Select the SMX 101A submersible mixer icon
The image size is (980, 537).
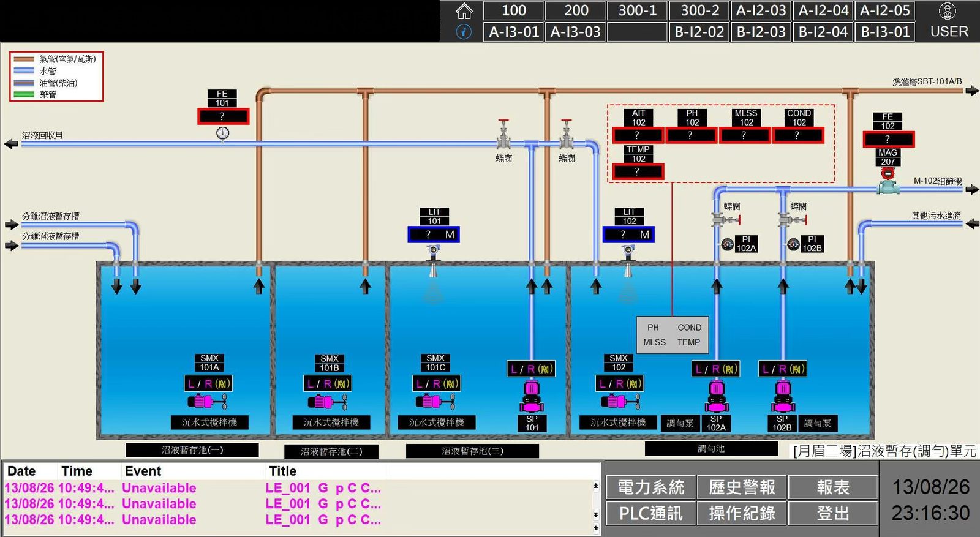[x=207, y=402]
